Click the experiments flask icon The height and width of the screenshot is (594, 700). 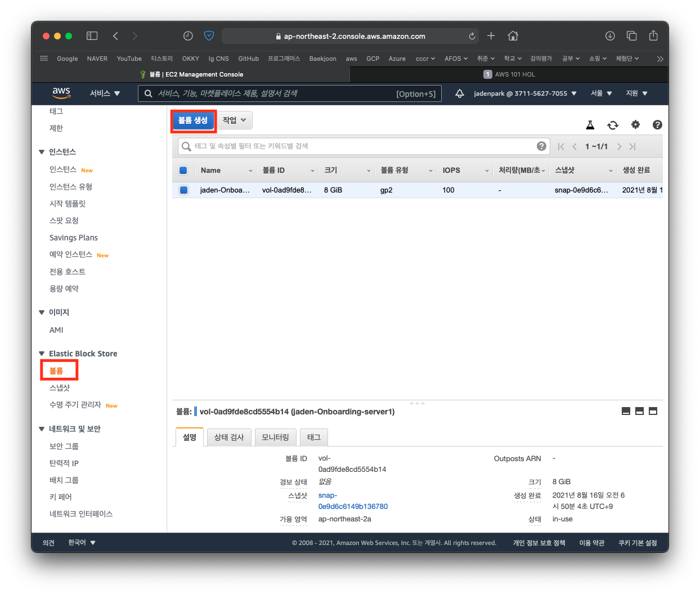point(590,125)
